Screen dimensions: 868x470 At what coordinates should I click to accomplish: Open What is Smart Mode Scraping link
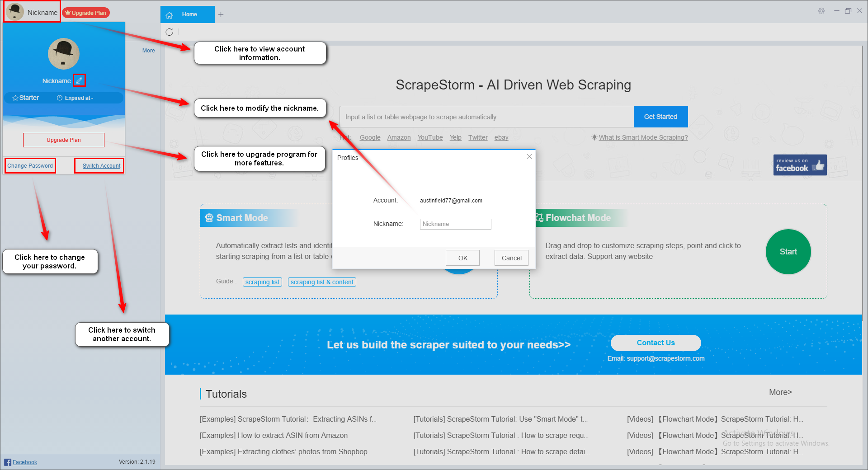click(643, 137)
